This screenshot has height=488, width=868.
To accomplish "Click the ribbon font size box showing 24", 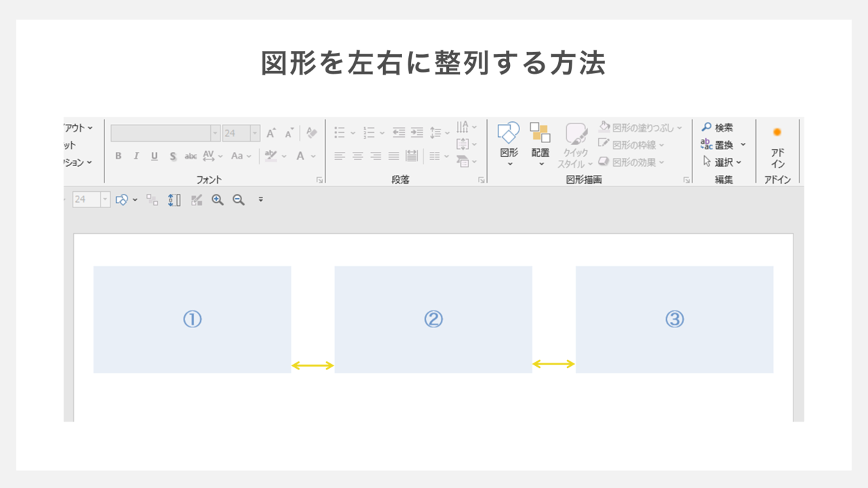I will click(237, 134).
